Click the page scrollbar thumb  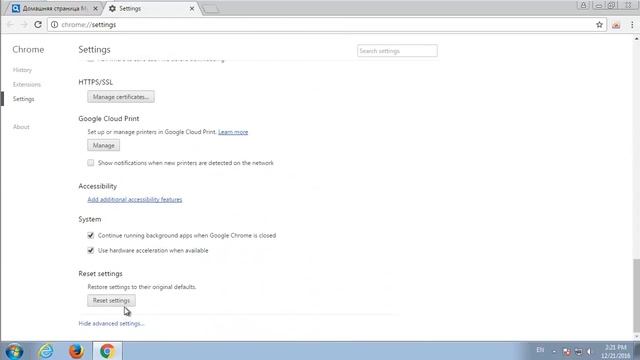pos(636,296)
